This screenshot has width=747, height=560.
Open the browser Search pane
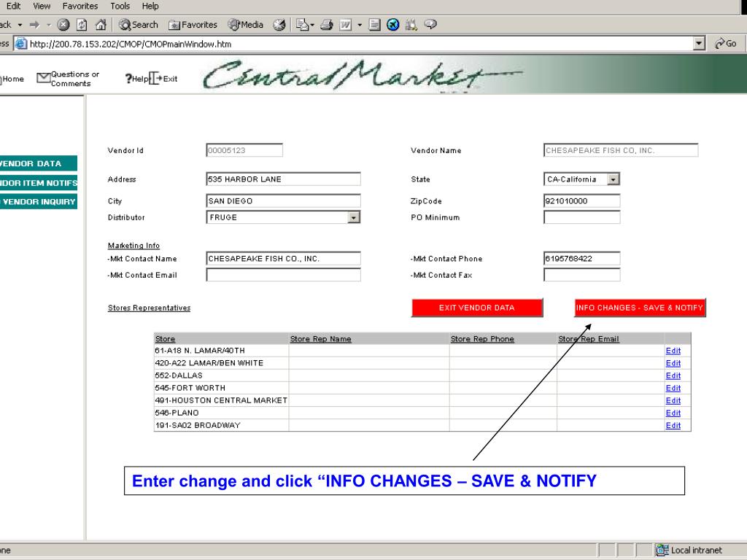click(138, 25)
